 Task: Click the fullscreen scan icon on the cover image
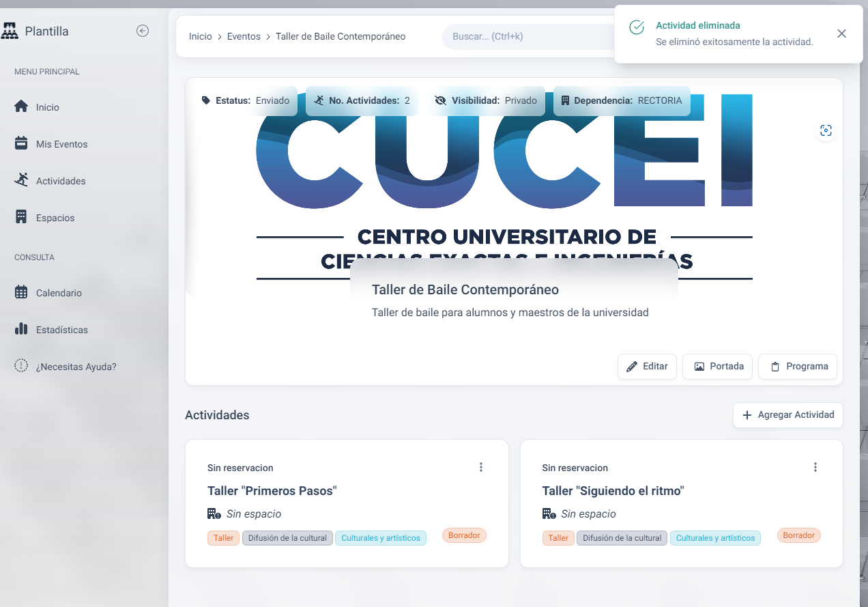coord(826,130)
